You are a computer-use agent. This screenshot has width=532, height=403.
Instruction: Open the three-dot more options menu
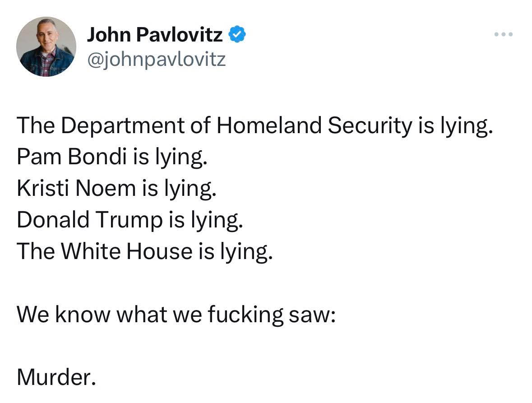(x=504, y=34)
